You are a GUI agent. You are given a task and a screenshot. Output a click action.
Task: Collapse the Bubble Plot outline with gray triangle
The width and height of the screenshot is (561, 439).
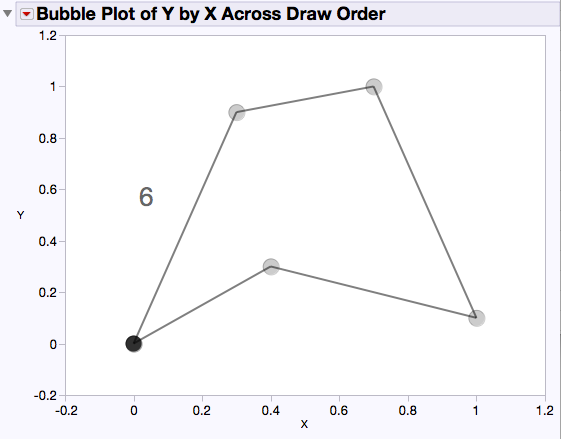coord(7,14)
